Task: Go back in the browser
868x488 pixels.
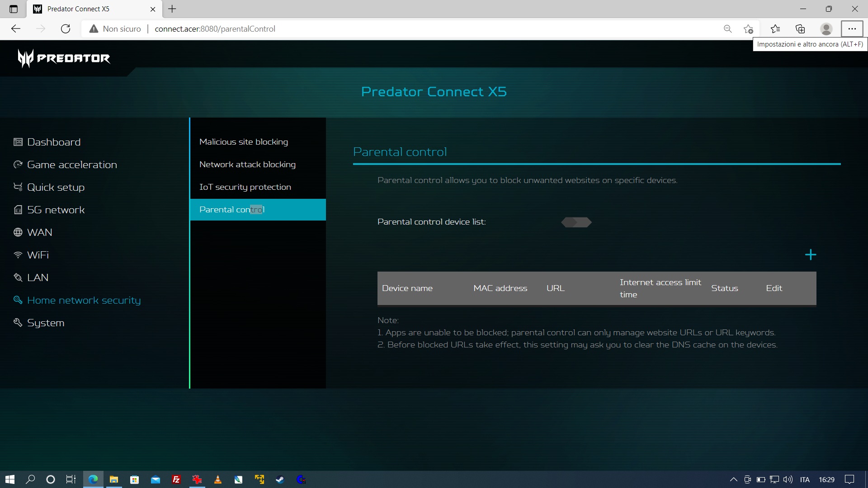Action: tap(16, 29)
